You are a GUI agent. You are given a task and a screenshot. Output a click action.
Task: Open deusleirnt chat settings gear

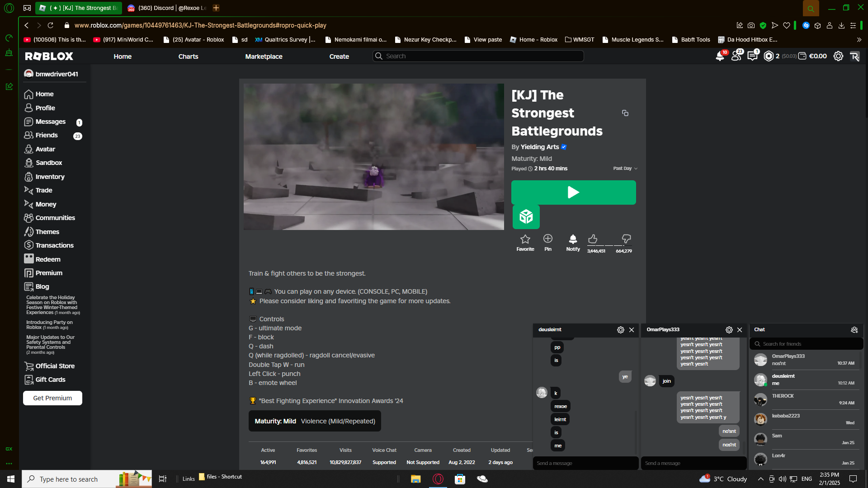[x=621, y=330]
